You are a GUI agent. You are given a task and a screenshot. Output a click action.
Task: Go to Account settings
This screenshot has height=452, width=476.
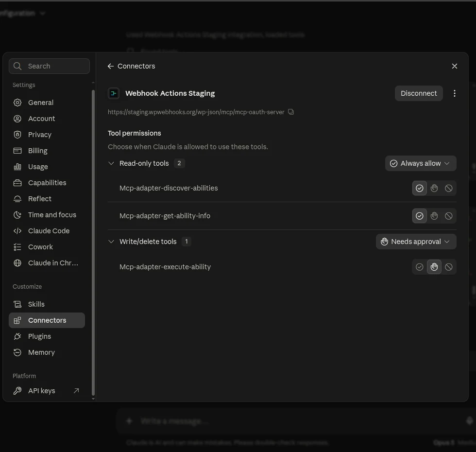coord(47,119)
